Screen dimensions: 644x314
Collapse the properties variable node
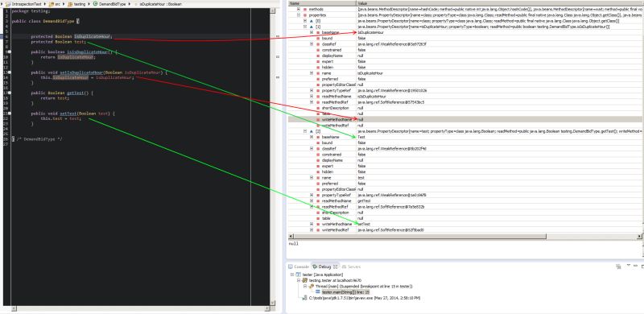299,14
